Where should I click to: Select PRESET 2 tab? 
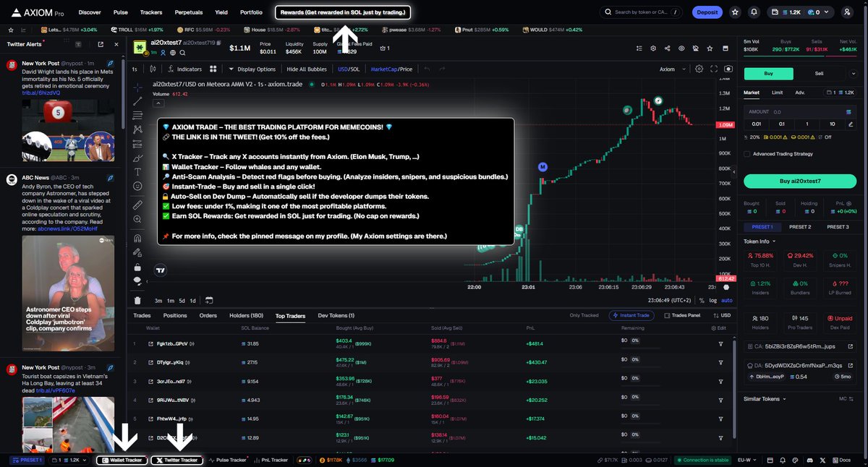click(800, 227)
